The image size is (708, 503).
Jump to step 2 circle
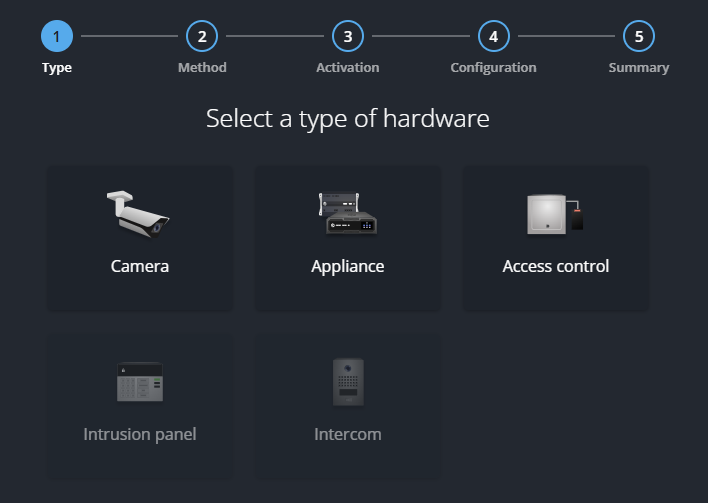click(202, 37)
